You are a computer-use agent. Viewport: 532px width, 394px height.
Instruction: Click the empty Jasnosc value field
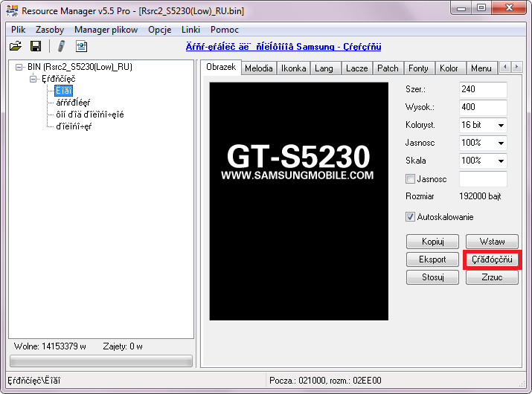[x=483, y=178]
